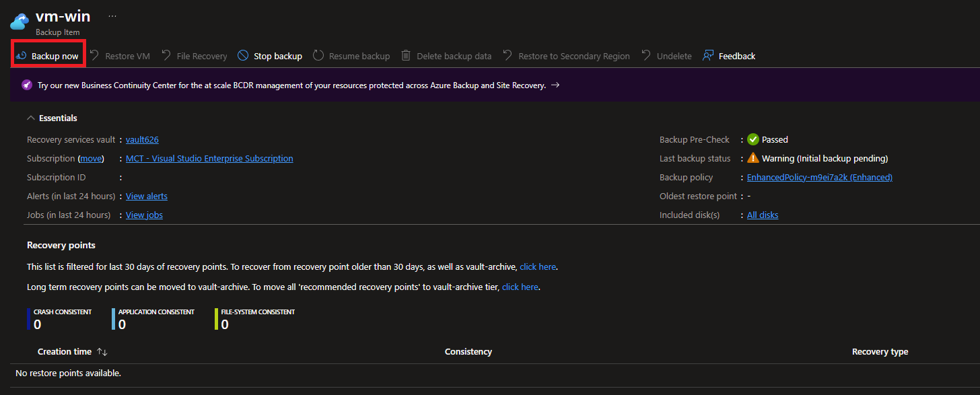Click the Undelete arrow icon
This screenshot has height=395, width=980.
(646, 55)
